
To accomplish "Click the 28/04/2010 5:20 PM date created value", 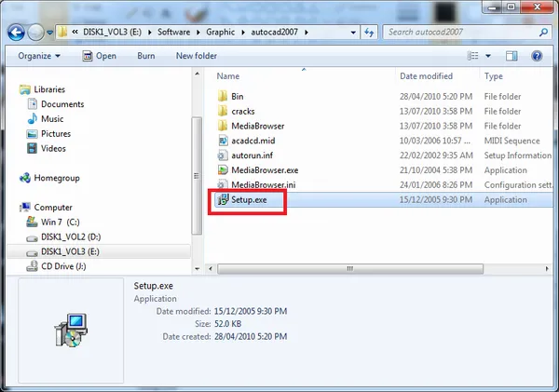I will tap(251, 336).
